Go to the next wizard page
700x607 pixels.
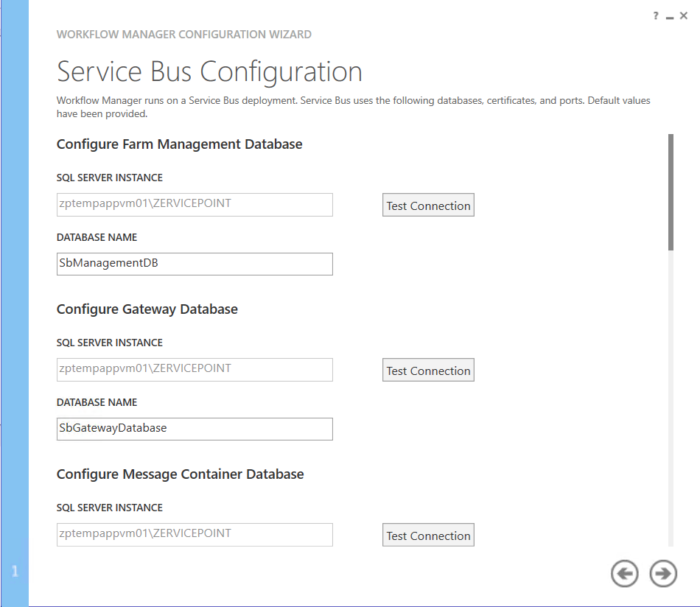click(x=663, y=574)
